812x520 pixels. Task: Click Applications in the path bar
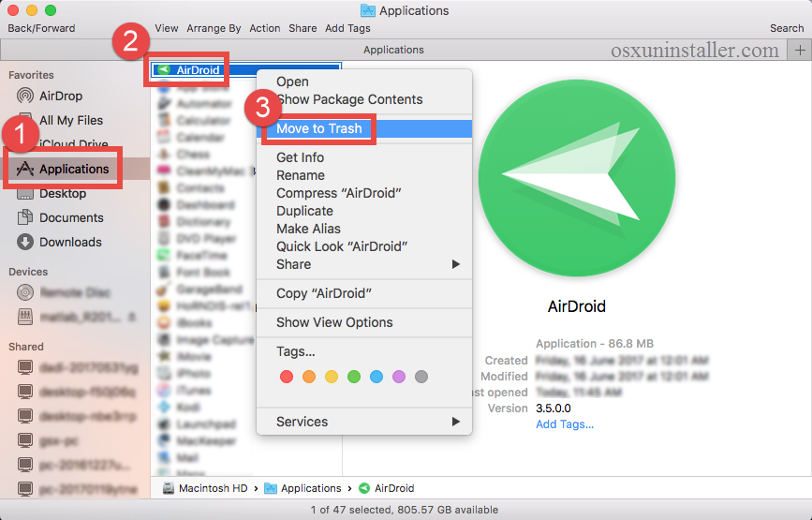(311, 488)
